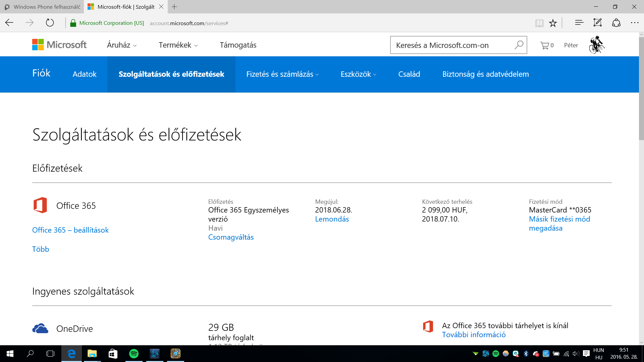Select Szolgáltatások és előfizetések tab
The height and width of the screenshot is (362, 644).
click(x=171, y=74)
